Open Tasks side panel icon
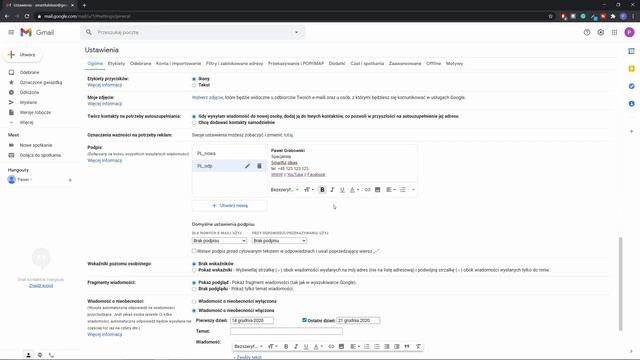640x360 pixels. point(631,86)
